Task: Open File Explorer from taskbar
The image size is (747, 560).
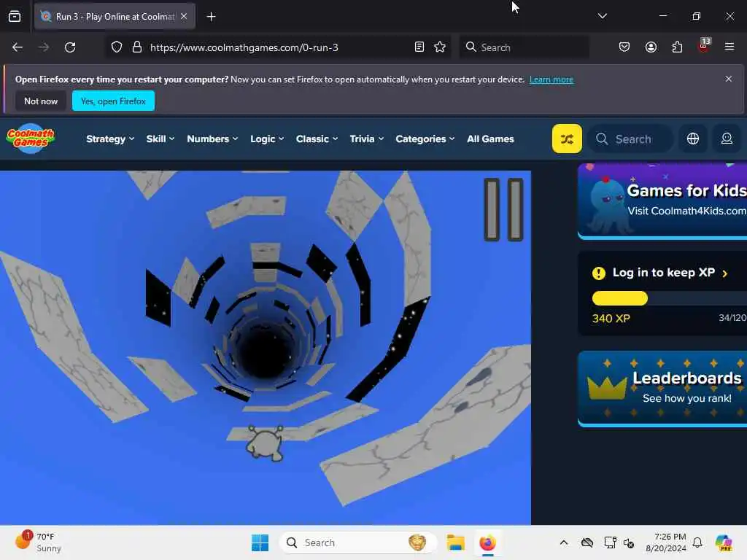Action: pos(455,542)
